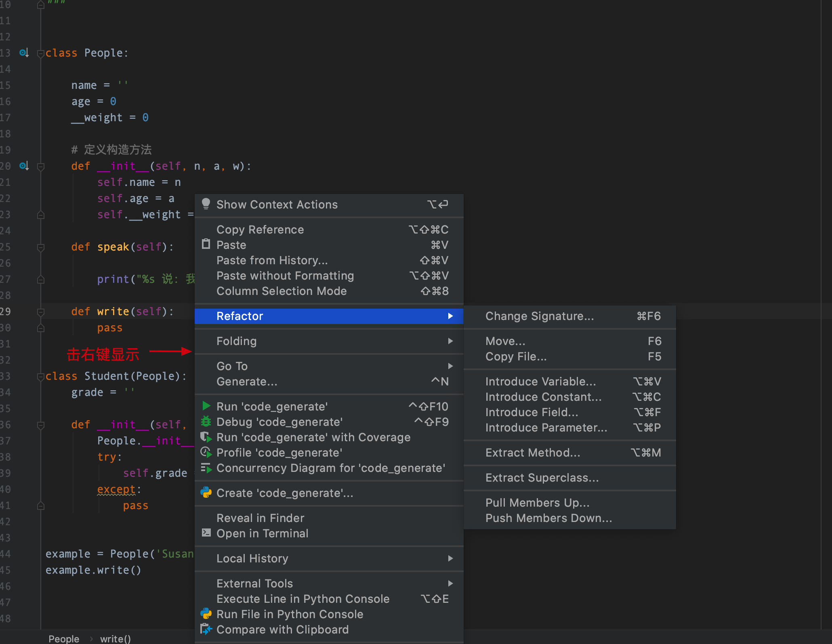Select Introduce Variable...
The image size is (832, 644).
pos(569,381)
